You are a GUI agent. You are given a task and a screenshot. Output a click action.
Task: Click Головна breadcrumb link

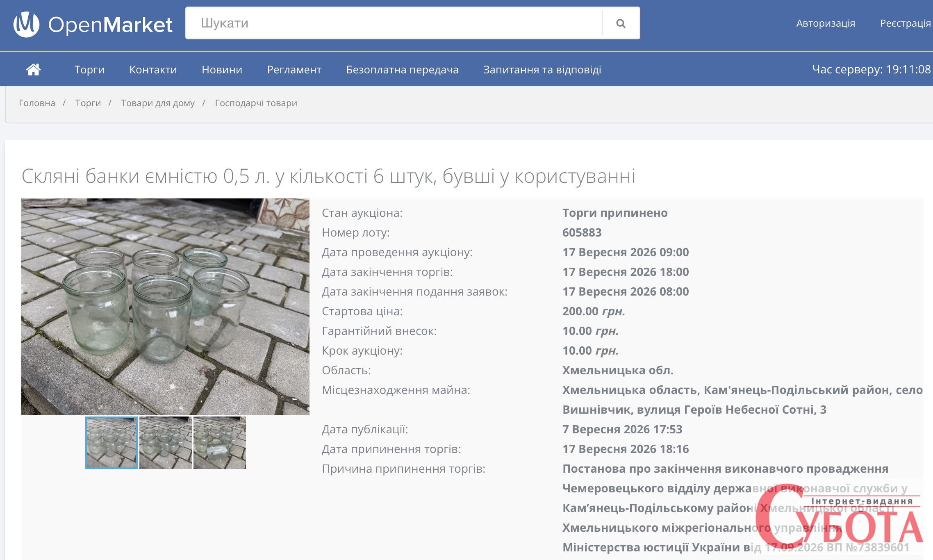(x=37, y=103)
